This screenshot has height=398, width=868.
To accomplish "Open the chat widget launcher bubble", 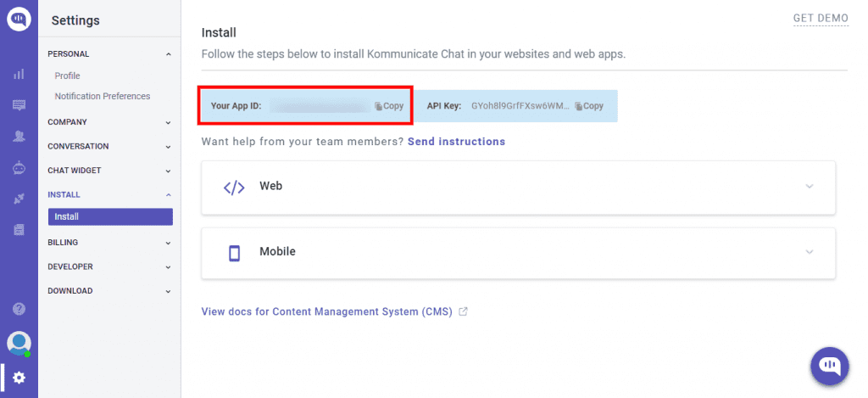I will coord(829,367).
